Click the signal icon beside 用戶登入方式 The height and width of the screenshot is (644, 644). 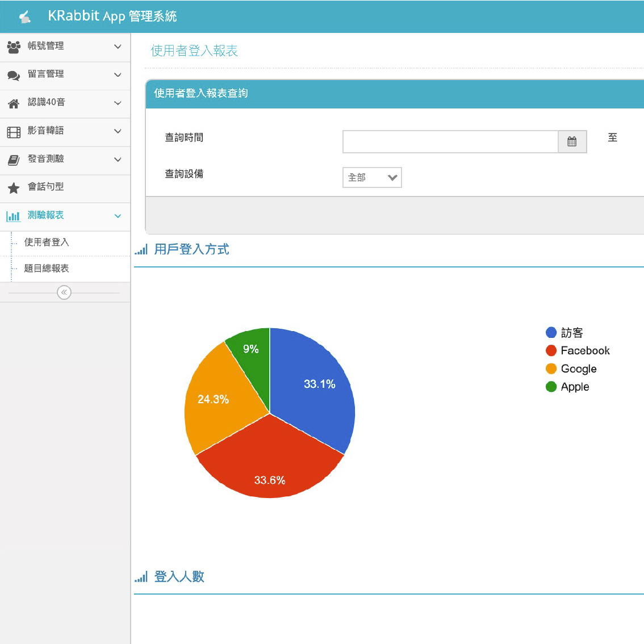click(x=141, y=249)
